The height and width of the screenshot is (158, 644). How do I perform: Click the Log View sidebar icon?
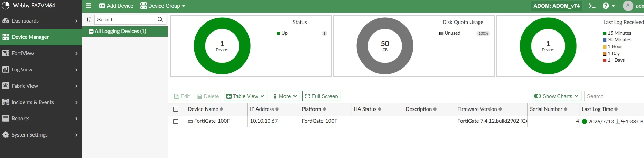[x=6, y=70]
